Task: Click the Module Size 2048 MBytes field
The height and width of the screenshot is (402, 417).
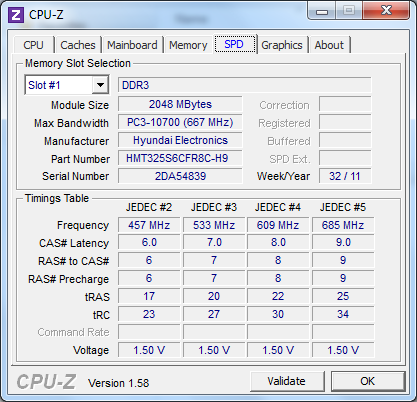Action: (180, 104)
